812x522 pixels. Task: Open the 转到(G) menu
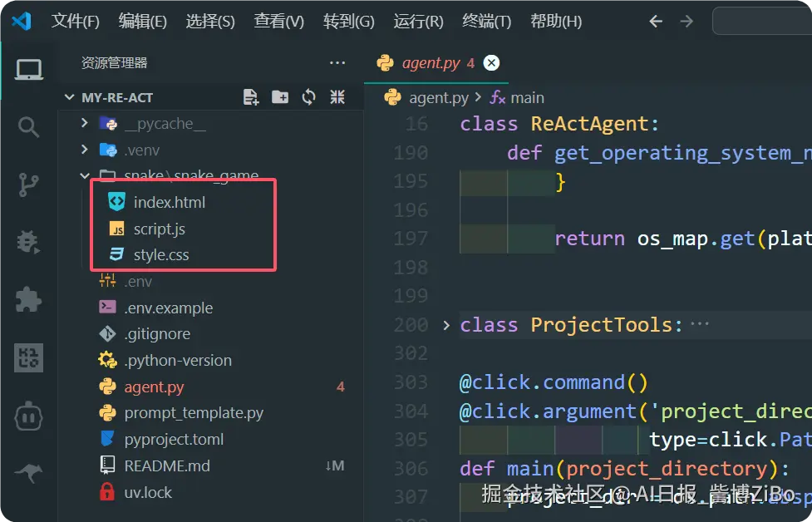pyautogui.click(x=348, y=22)
